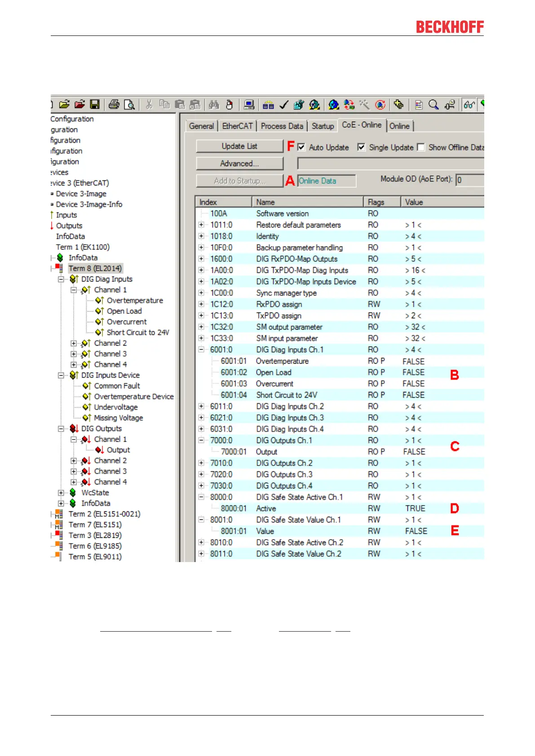Click the Advanced... button

239,163
